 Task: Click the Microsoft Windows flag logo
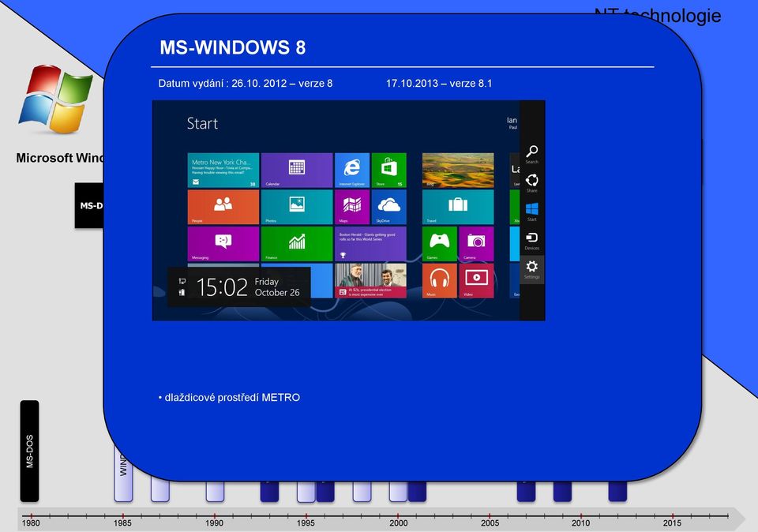tap(56, 99)
